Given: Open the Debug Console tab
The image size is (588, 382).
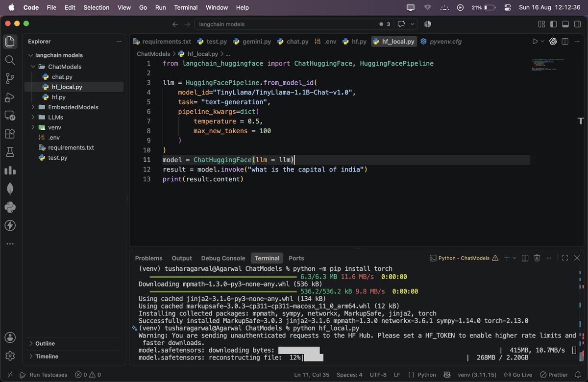Looking at the screenshot, I should [x=223, y=258].
